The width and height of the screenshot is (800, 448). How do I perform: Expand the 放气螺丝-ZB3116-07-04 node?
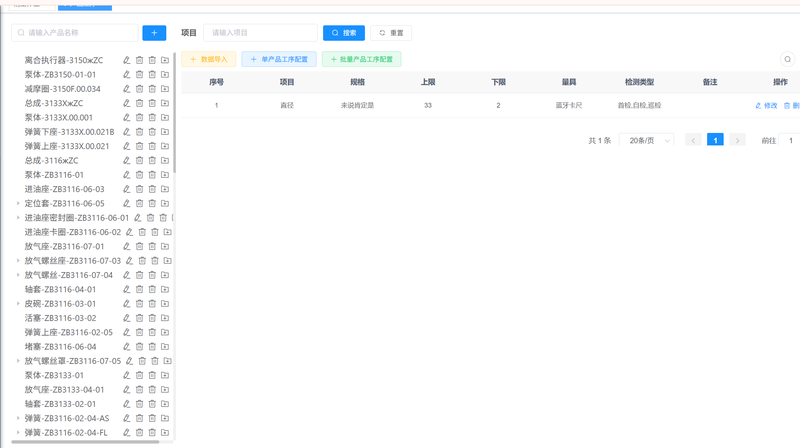coord(18,275)
